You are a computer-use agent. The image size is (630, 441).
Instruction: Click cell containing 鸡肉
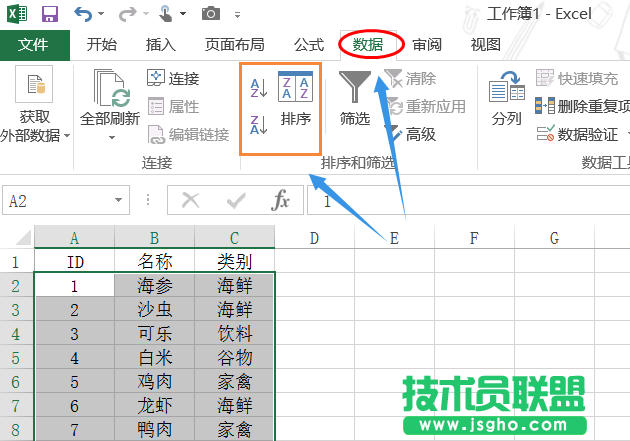[x=154, y=381]
